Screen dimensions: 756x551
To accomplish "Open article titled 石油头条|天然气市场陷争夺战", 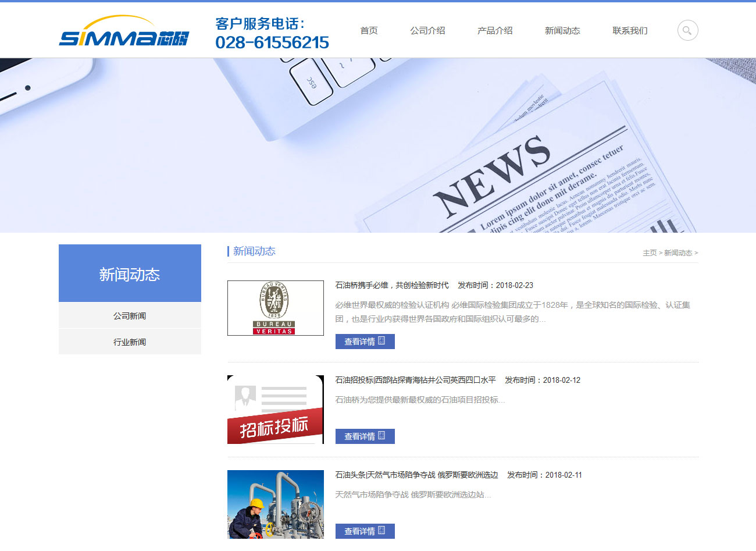I will [416, 475].
